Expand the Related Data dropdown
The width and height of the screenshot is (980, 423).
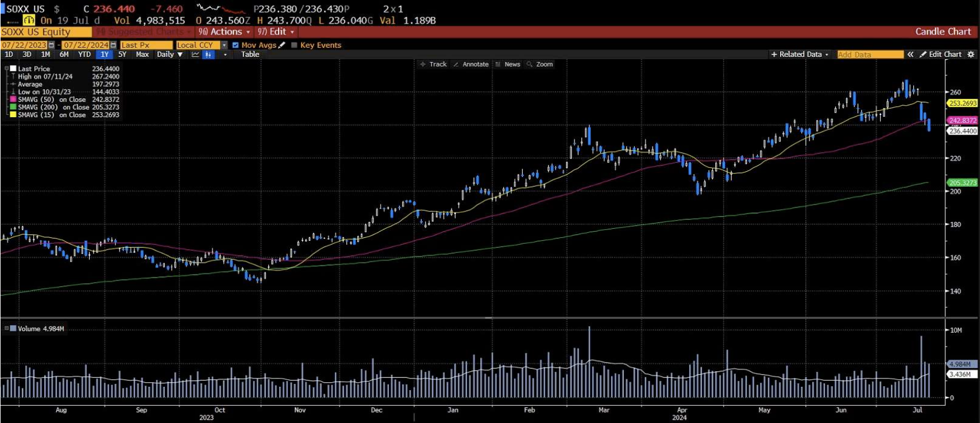827,55
